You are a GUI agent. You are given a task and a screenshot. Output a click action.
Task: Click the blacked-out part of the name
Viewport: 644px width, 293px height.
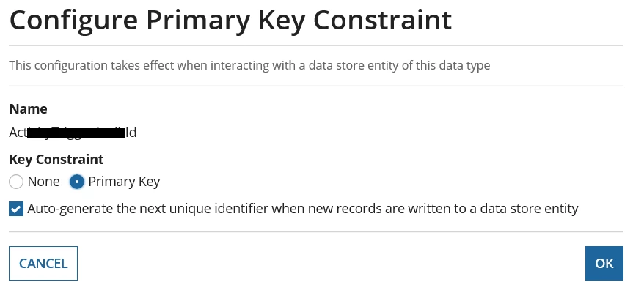click(x=76, y=133)
